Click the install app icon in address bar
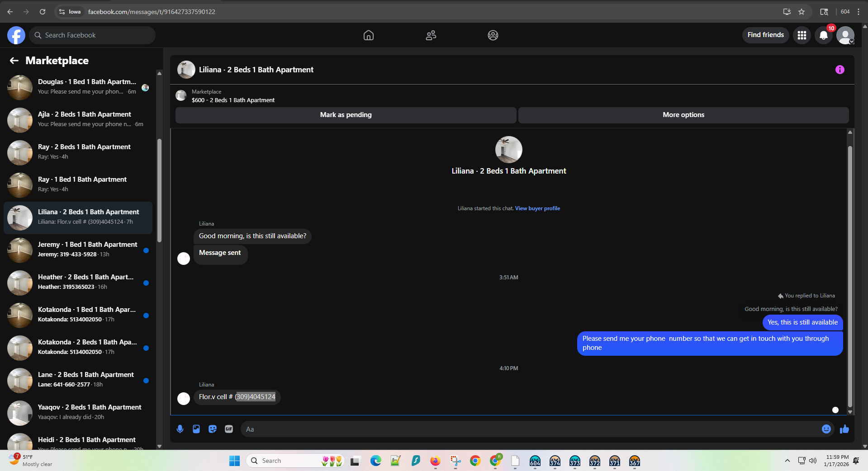 point(787,12)
